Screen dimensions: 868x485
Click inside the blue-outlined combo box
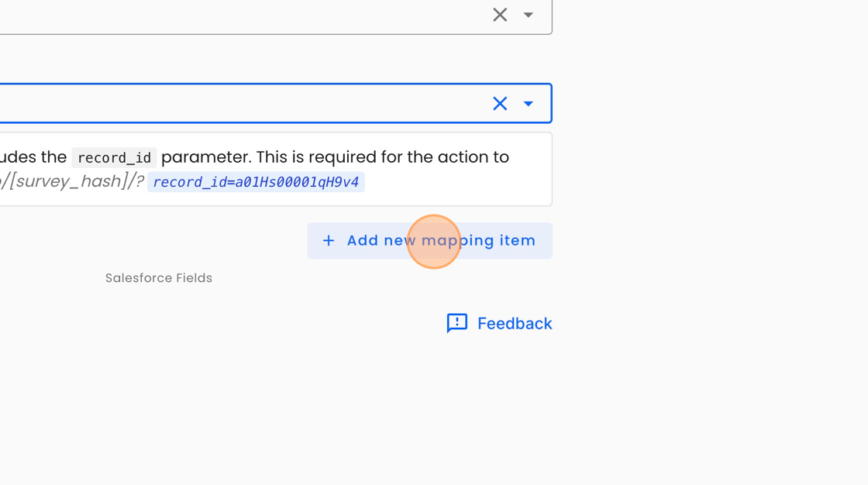coord(232,104)
